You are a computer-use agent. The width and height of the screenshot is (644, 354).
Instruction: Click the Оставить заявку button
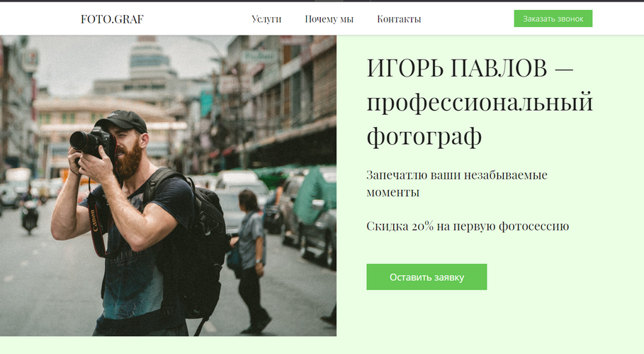pyautogui.click(x=426, y=277)
